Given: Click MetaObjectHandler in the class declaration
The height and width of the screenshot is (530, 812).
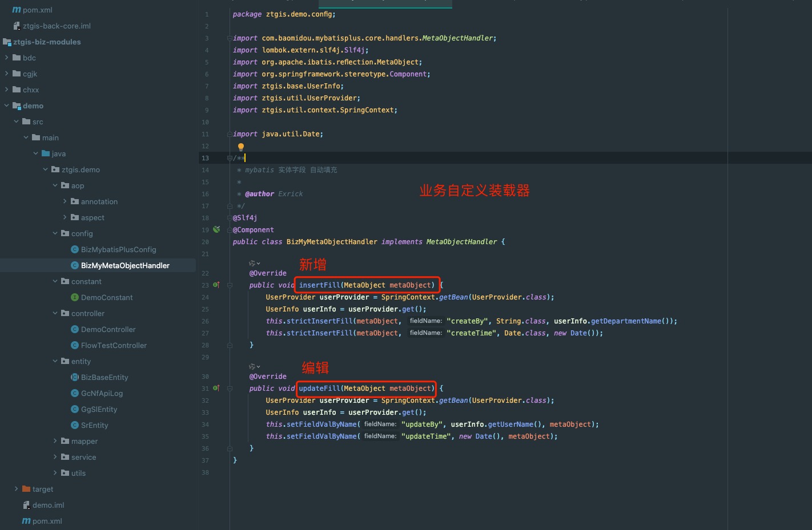Looking at the screenshot, I should [x=461, y=242].
